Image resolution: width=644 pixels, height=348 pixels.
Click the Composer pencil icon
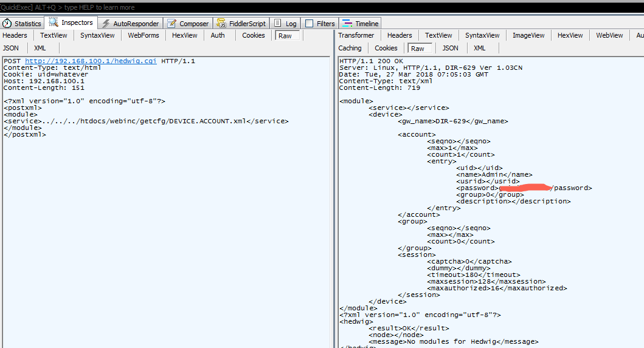coord(171,24)
